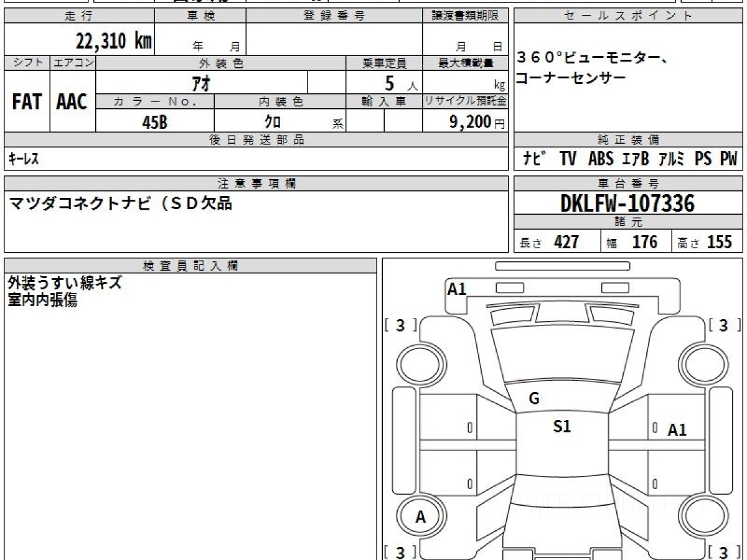This screenshot has height=560, width=747.
Task: Click the S1 mark on the roof
Action: [562, 426]
